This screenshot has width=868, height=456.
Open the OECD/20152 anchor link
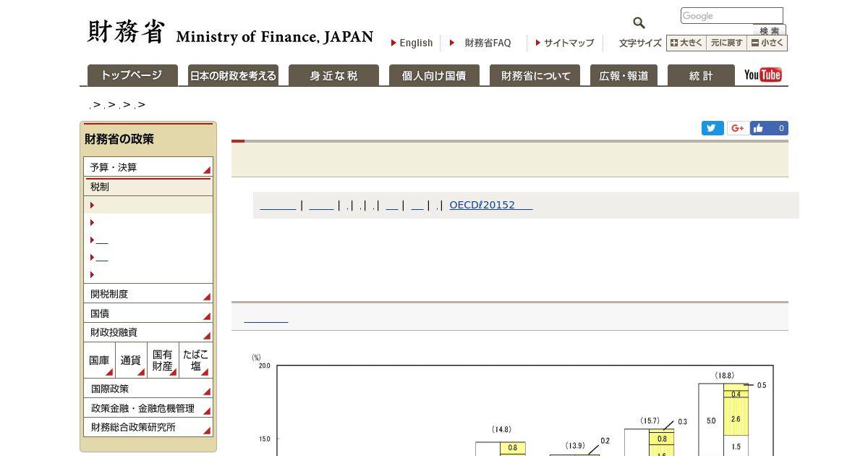click(491, 205)
